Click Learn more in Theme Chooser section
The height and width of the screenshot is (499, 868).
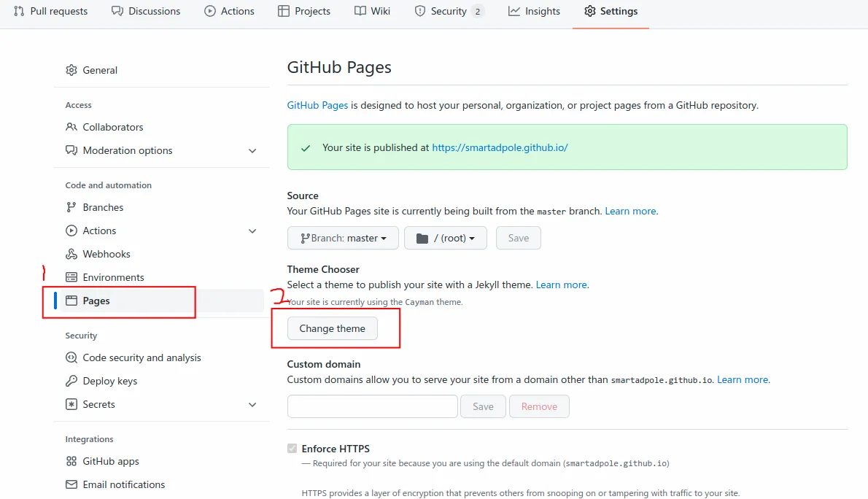point(562,285)
